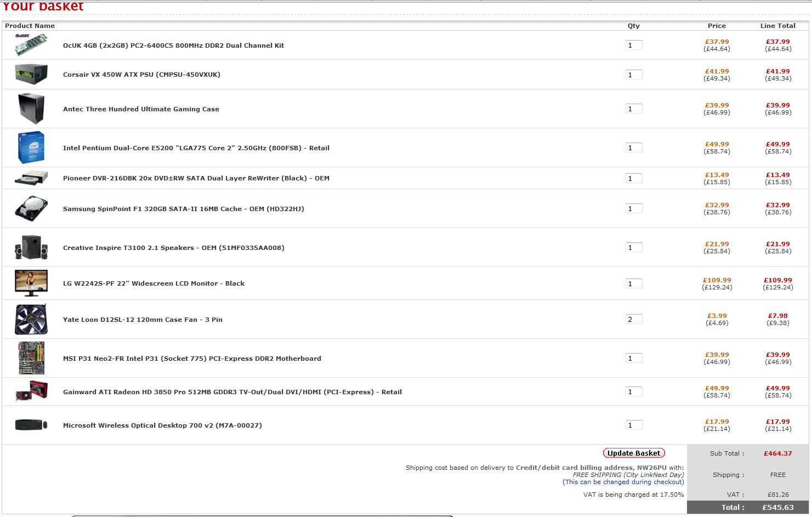
Task: Click the Microsoft Wireless Desktop keyboard thumbnail
Action: click(x=31, y=425)
